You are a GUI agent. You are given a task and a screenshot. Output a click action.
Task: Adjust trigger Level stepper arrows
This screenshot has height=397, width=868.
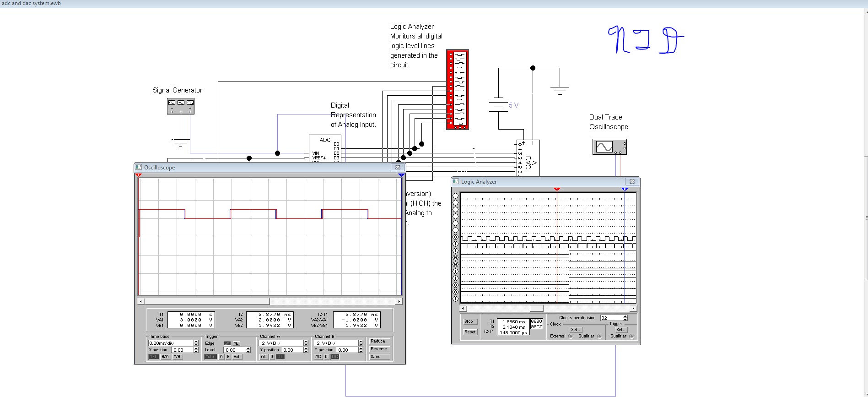[248, 350]
